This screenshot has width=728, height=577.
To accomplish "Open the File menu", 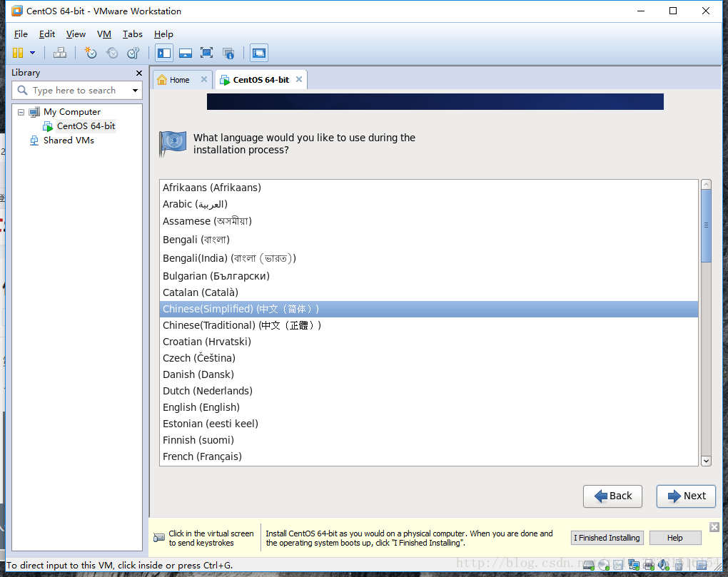I will (21, 34).
